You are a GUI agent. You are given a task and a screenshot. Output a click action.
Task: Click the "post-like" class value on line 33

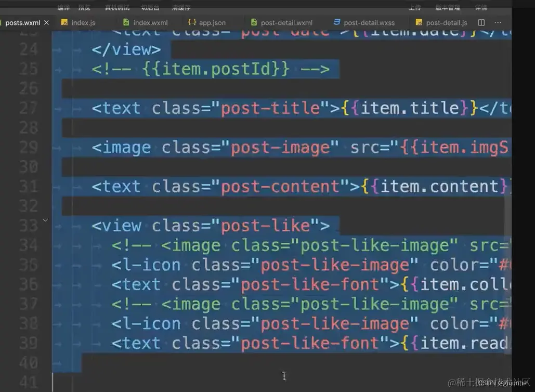266,226
